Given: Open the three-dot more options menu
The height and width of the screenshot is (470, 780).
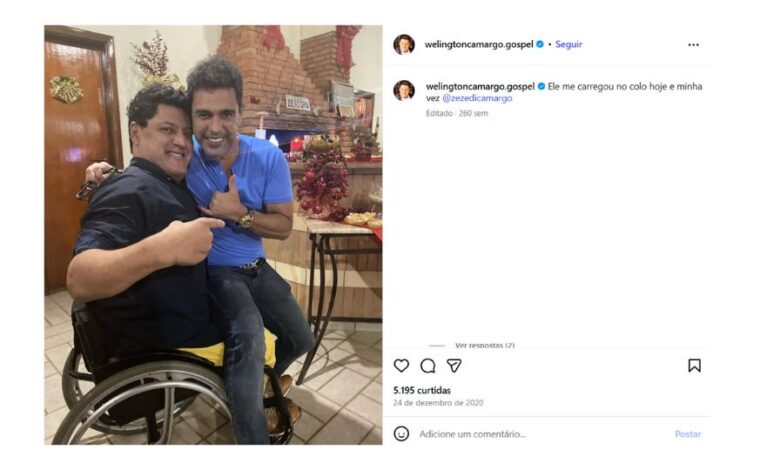Looking at the screenshot, I should 693,45.
